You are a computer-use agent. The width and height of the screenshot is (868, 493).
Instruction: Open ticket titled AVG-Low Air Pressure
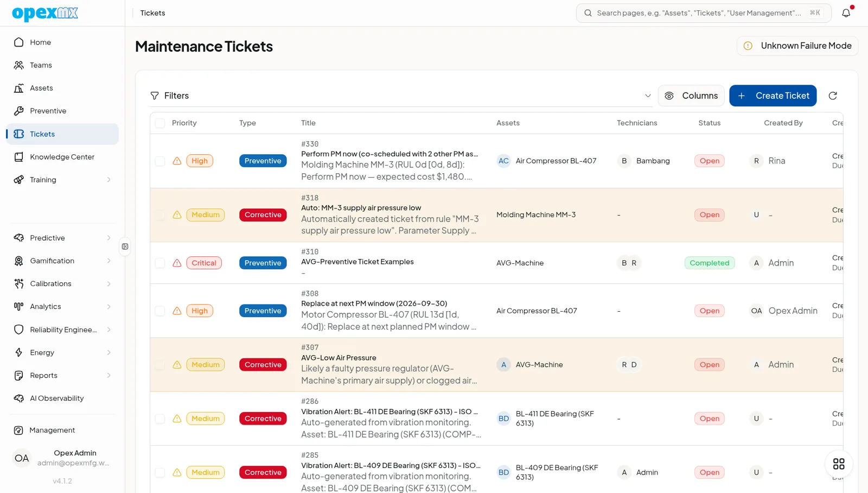[x=339, y=358]
